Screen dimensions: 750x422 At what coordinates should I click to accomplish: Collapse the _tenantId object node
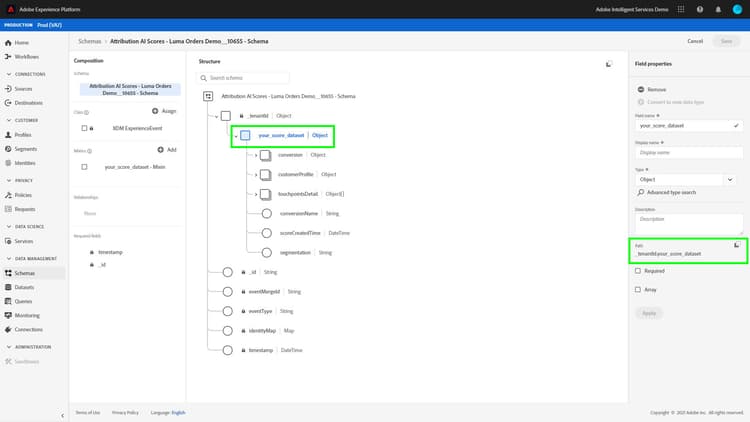pos(216,116)
